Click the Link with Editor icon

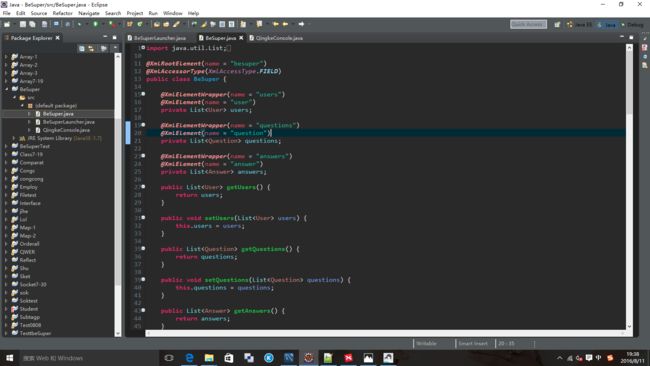(x=92, y=48)
